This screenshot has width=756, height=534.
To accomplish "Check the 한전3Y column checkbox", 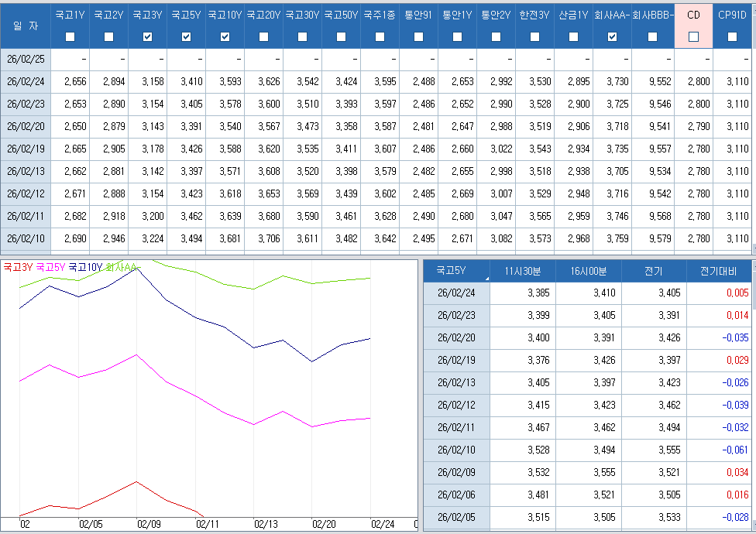I will pos(535,36).
